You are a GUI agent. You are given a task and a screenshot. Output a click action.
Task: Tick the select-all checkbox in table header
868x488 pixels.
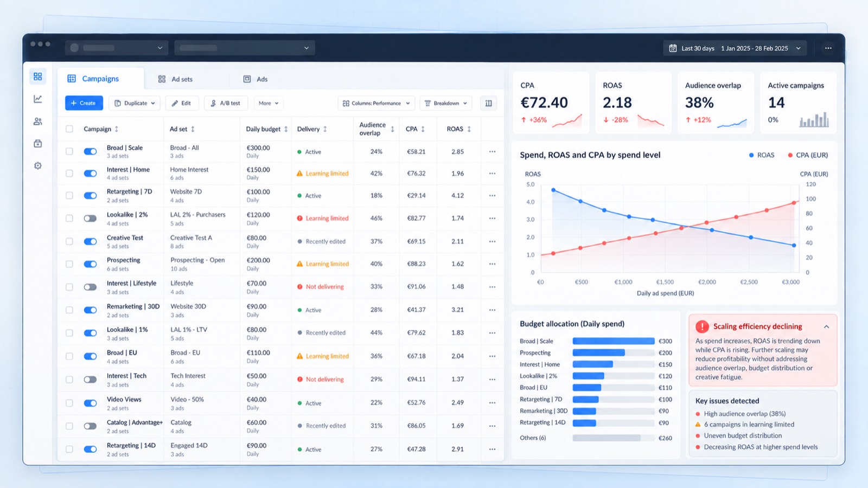[69, 129]
